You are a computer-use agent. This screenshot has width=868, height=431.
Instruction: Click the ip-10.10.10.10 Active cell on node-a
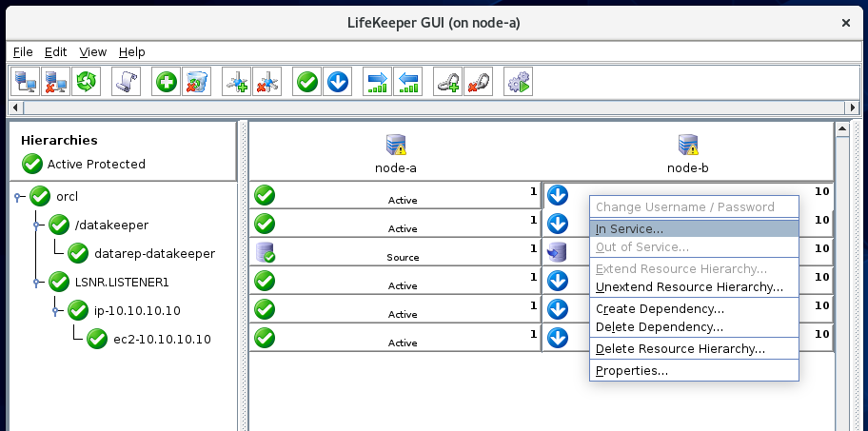point(395,309)
